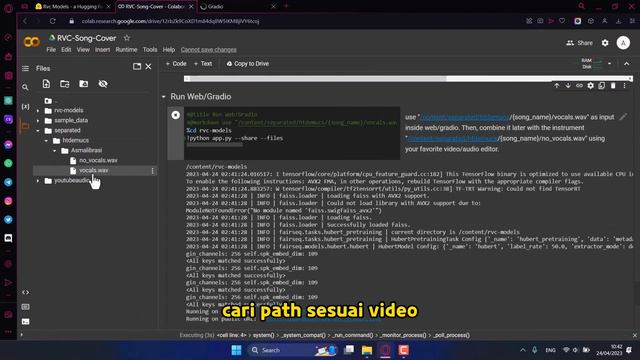The image size is (640, 360).
Task: Go to parent folder in file tree
Action: (48, 101)
